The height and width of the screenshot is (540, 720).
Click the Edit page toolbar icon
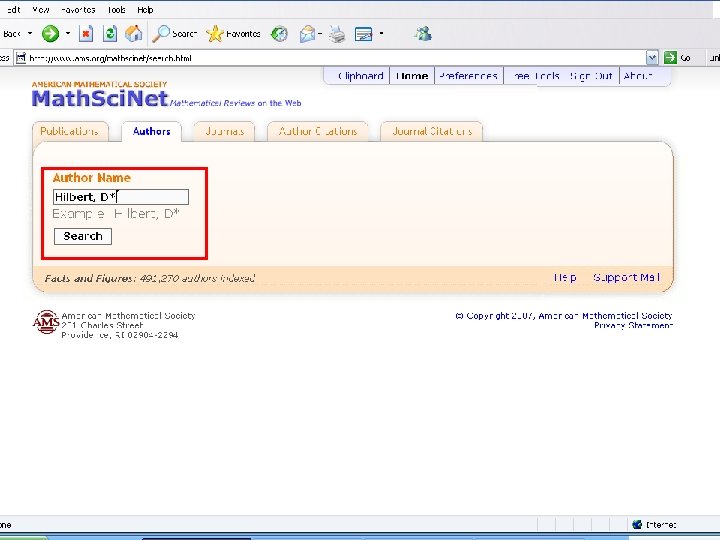click(364, 34)
